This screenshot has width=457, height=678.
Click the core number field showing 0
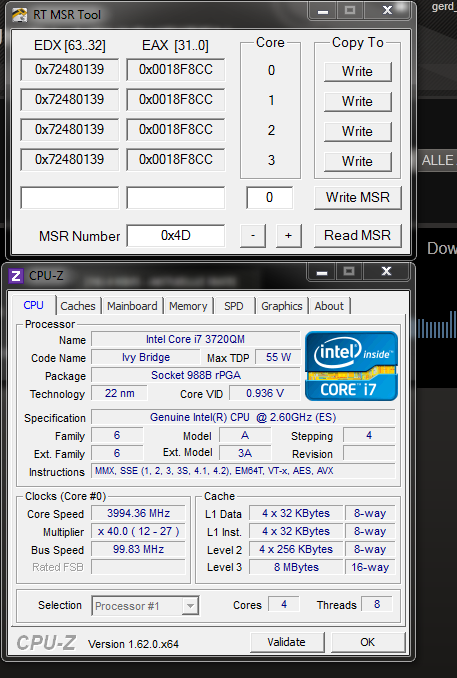click(269, 198)
